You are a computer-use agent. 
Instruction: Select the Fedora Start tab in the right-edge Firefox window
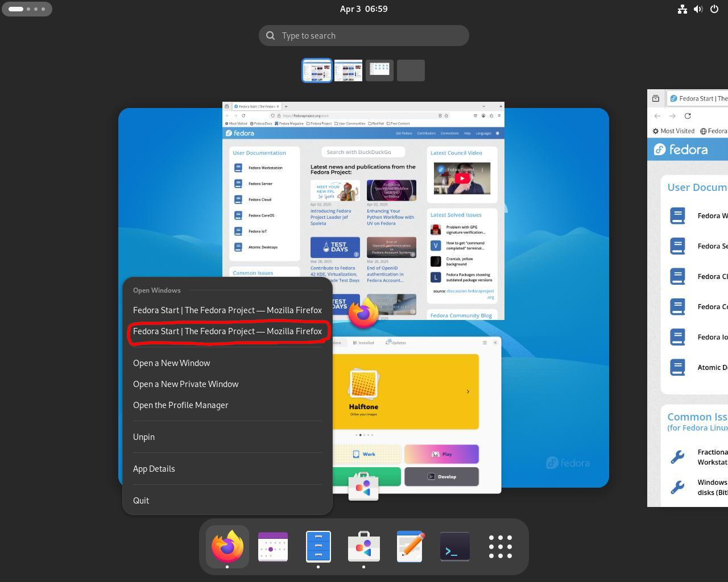pos(698,98)
